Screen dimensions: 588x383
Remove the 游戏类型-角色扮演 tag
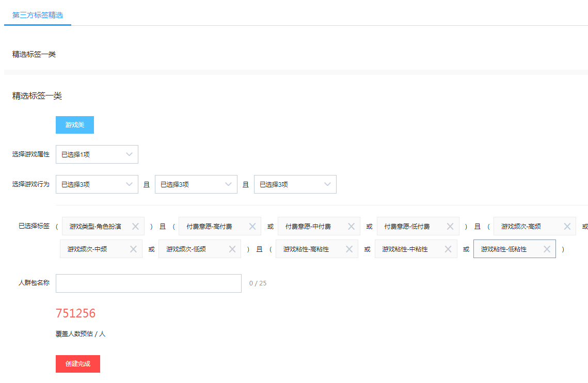(135, 227)
